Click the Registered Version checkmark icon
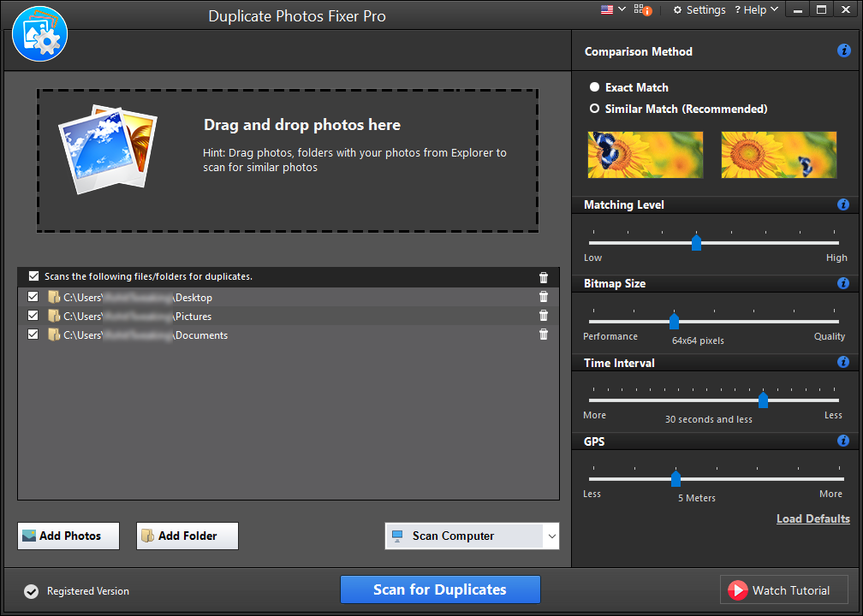863x616 pixels. pos(32,591)
